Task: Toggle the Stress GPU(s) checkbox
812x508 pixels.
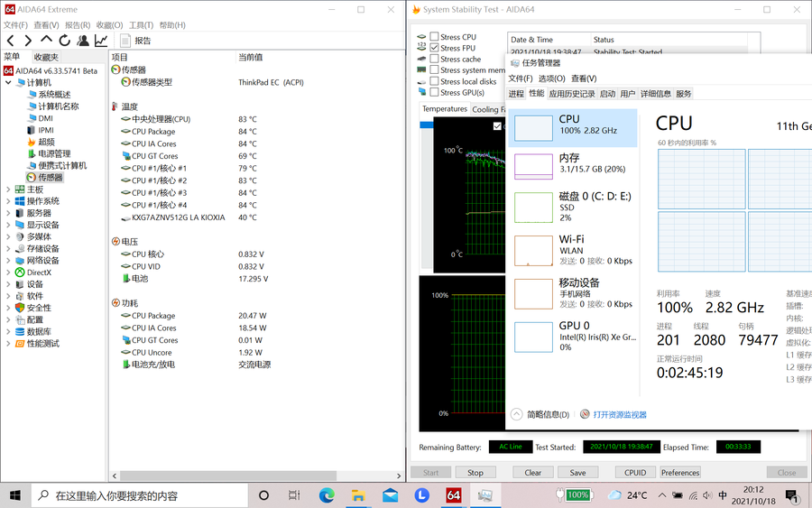Action: coord(434,92)
